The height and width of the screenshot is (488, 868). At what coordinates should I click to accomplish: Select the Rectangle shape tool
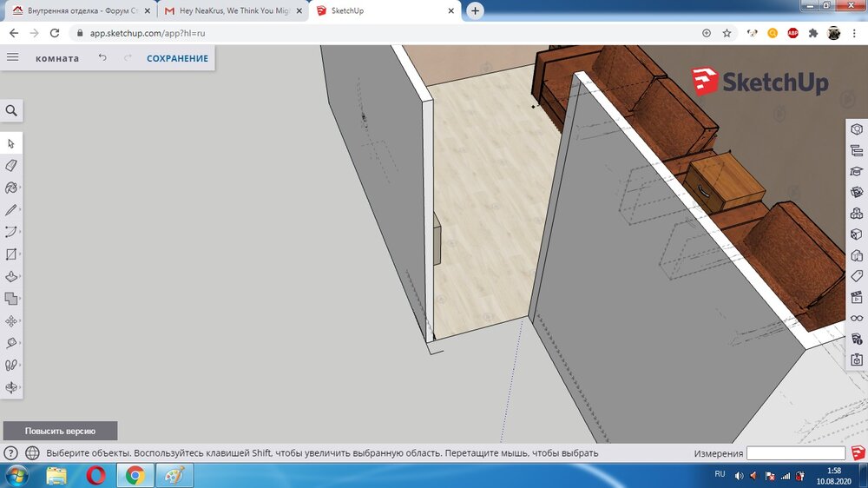pyautogui.click(x=11, y=254)
